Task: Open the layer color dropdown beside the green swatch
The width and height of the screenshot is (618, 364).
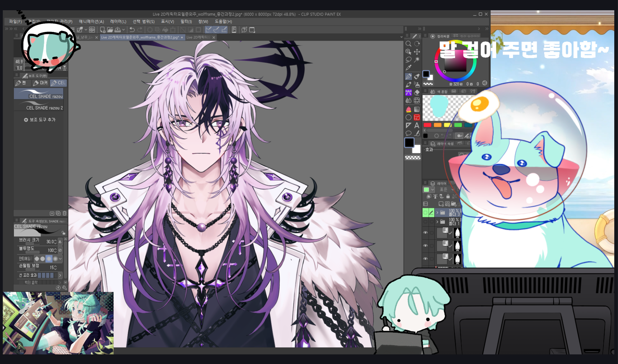Action: tap(432, 189)
